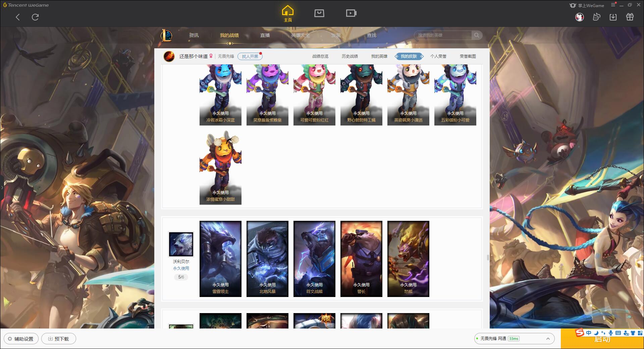
Task: Open the 发现 tab
Action: click(x=336, y=35)
